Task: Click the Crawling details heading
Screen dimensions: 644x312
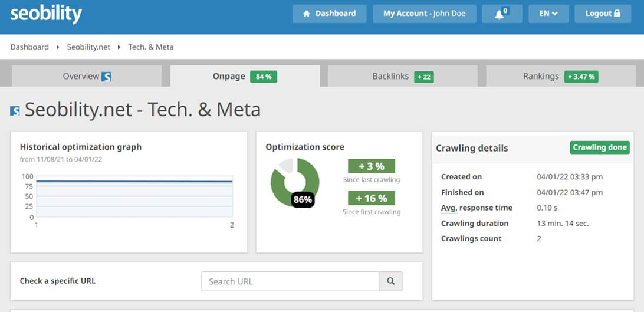Action: pyautogui.click(x=472, y=148)
